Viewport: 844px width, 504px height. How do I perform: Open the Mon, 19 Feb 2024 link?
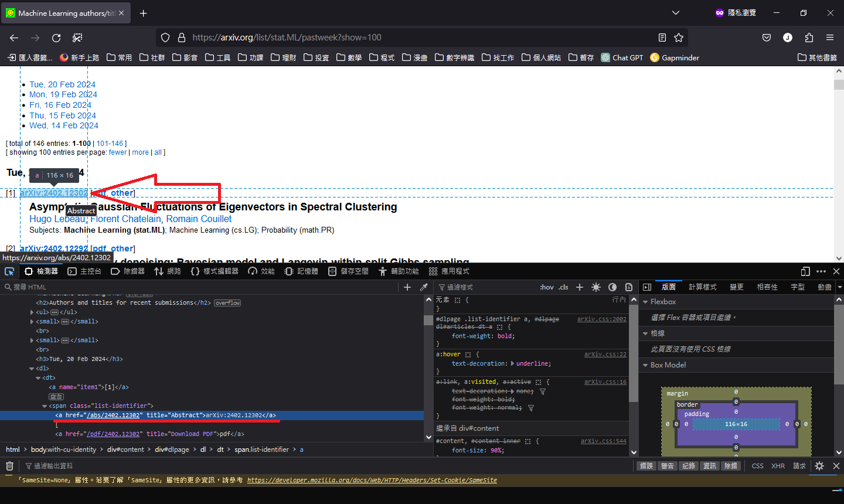pos(63,94)
